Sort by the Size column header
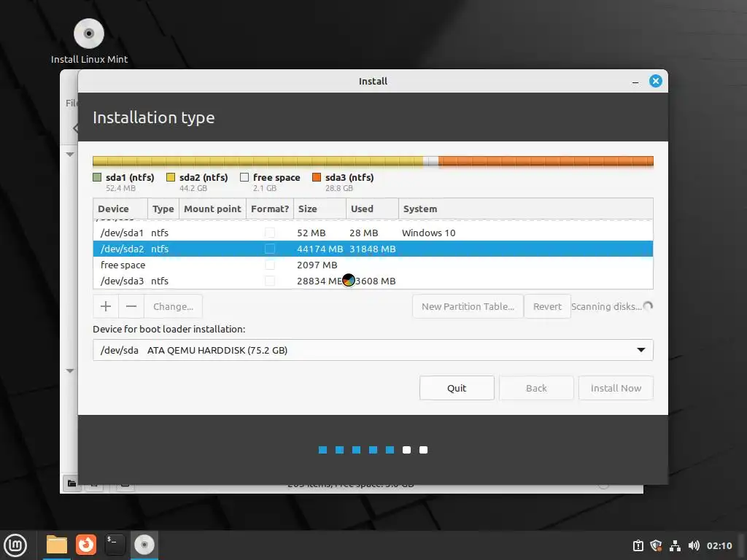This screenshot has width=747, height=560. [x=320, y=209]
